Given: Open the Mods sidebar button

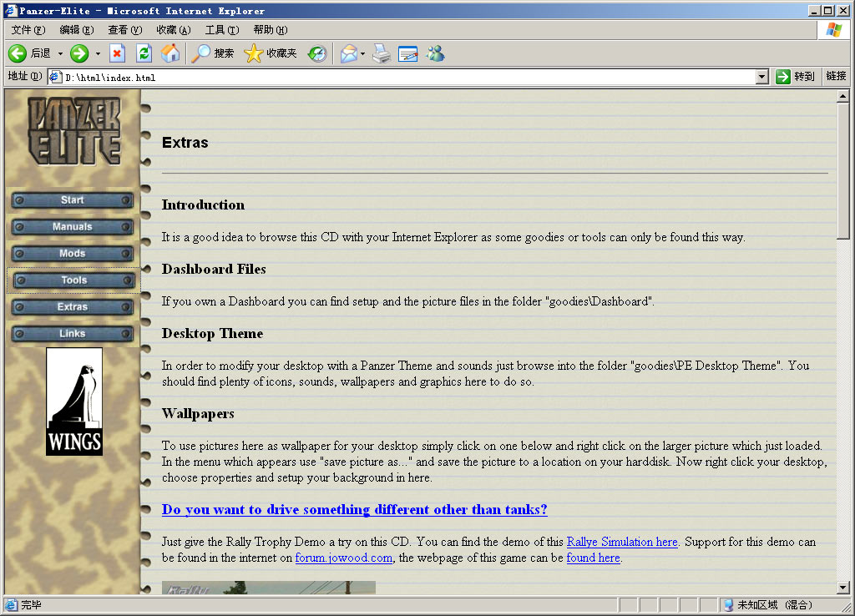Looking at the screenshot, I should (x=73, y=254).
